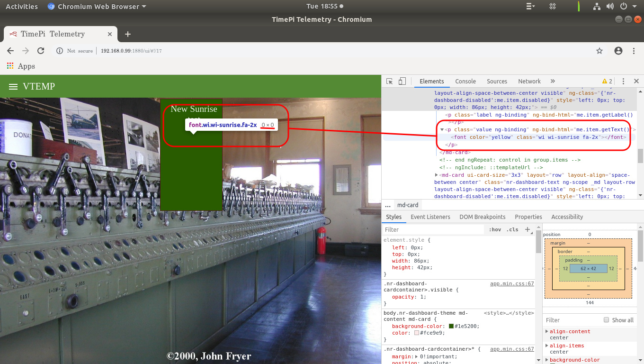Show the DevTools warnings count indicator
The height and width of the screenshot is (364, 644).
[607, 82]
